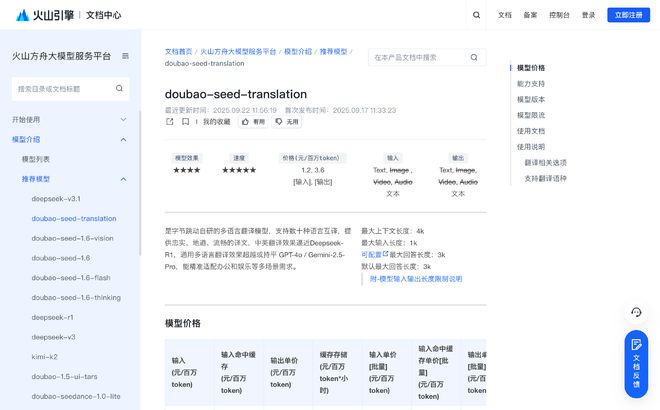Jump to 使用文档 in page outline
The height and width of the screenshot is (410, 660).
pos(531,131)
